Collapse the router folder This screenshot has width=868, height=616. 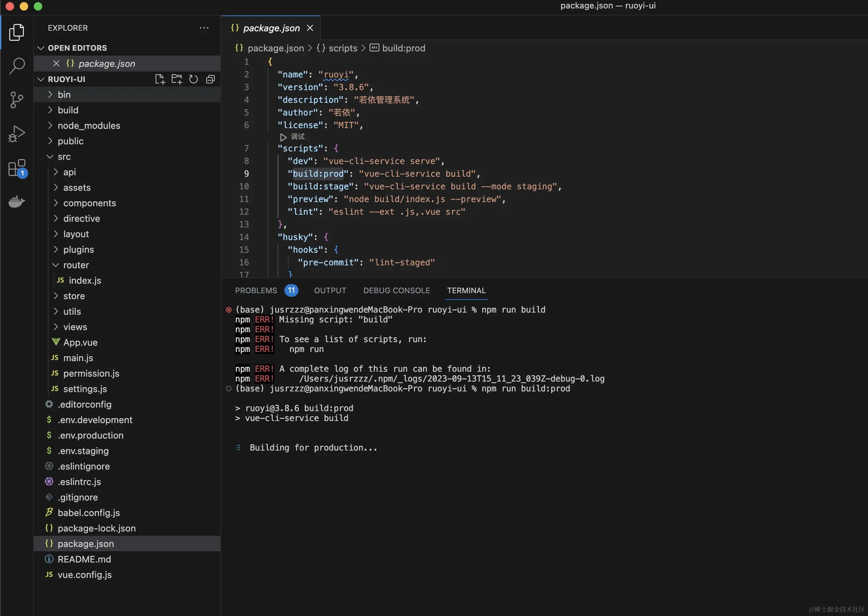(76, 265)
